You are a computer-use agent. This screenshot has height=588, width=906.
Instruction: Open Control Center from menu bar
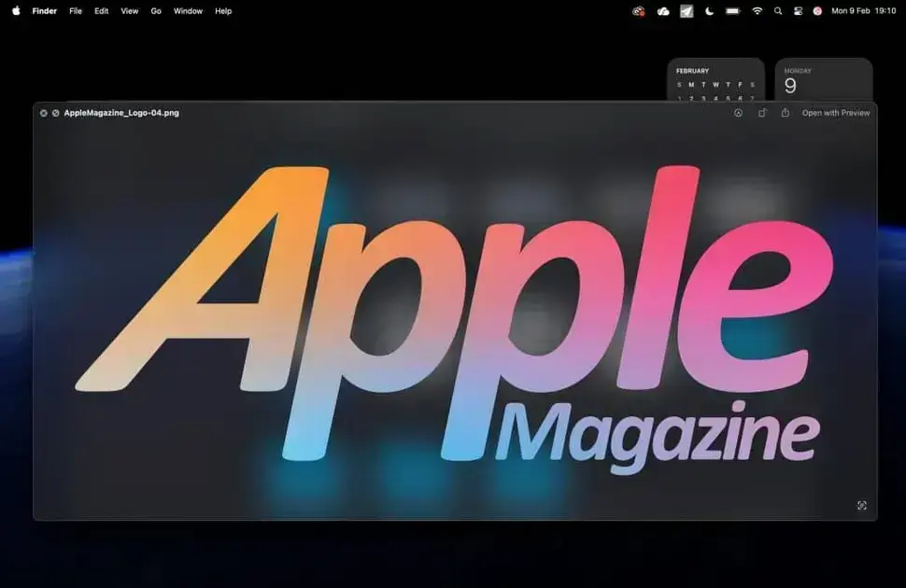[x=798, y=11]
